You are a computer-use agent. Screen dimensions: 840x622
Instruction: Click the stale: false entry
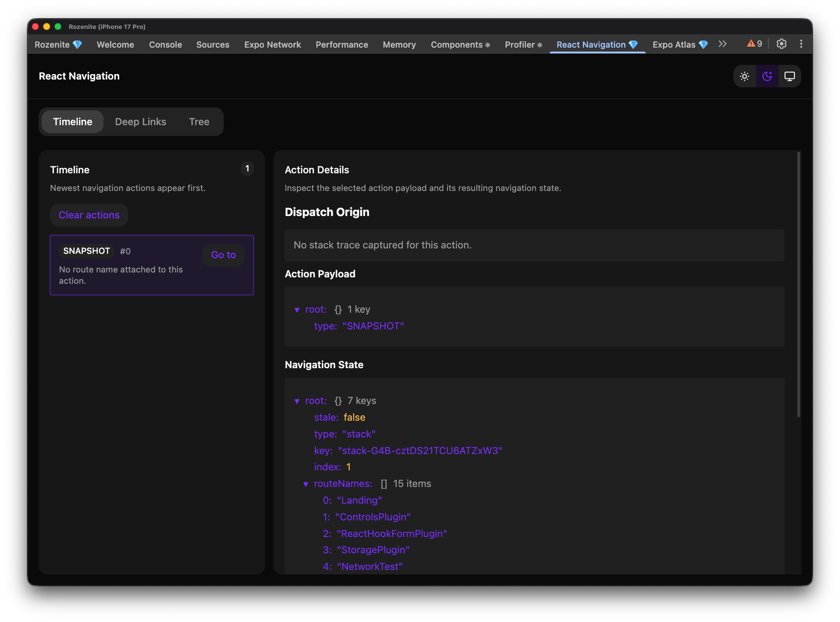point(340,417)
